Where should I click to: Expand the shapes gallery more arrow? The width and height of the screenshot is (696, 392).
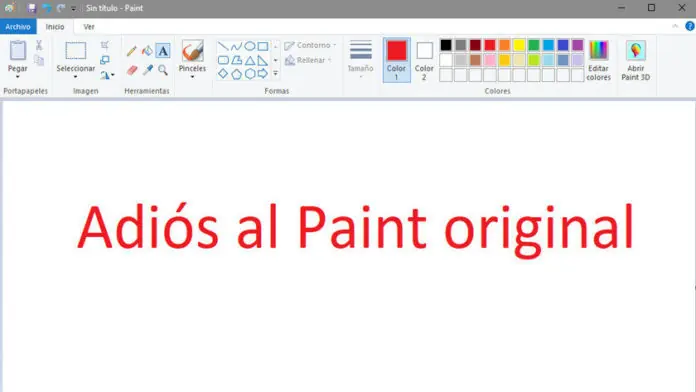click(x=276, y=74)
